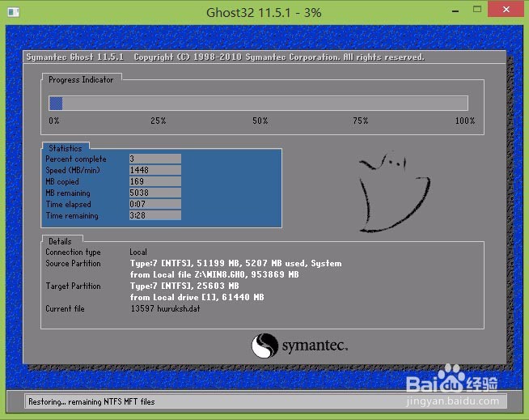The image size is (529, 420).
Task: Click the MB copied label
Action: click(62, 181)
